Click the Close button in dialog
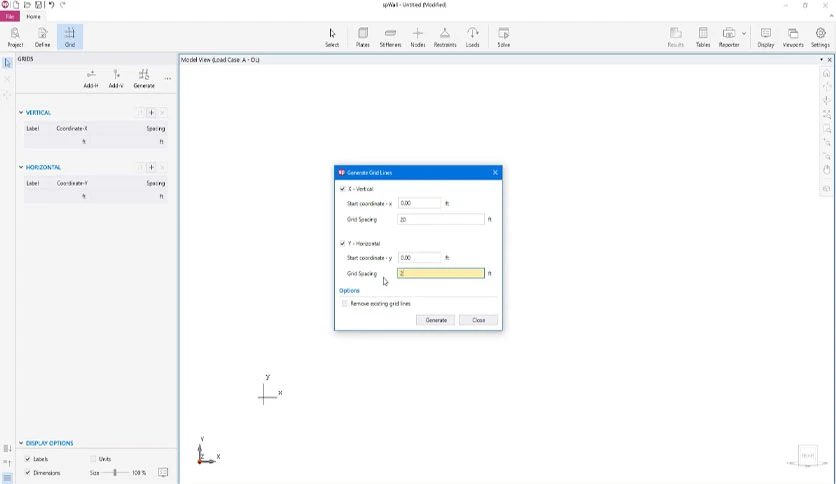This screenshot has width=836, height=484. point(478,320)
